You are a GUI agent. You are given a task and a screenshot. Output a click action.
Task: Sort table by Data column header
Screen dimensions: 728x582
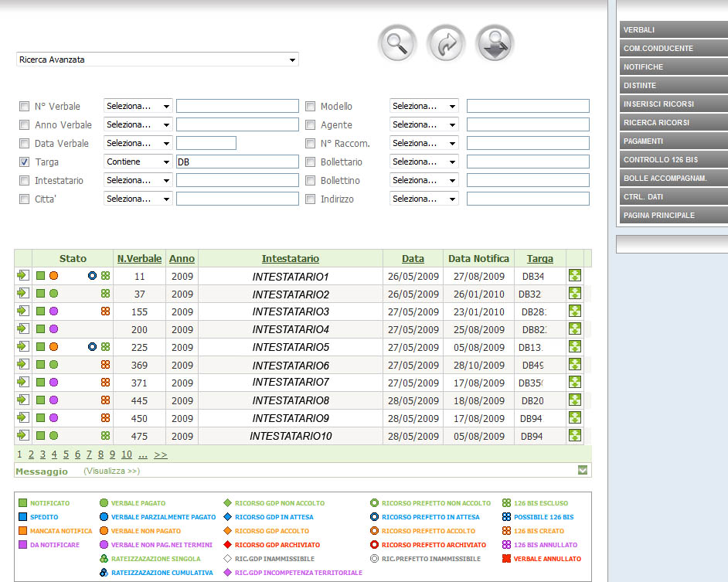click(x=413, y=259)
